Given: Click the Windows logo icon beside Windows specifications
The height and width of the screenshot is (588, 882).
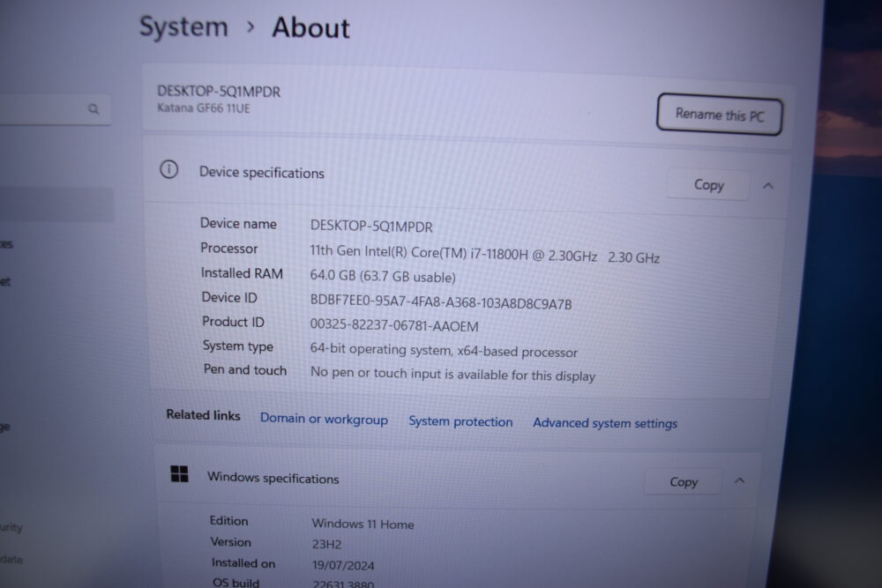Looking at the screenshot, I should coord(179,474).
